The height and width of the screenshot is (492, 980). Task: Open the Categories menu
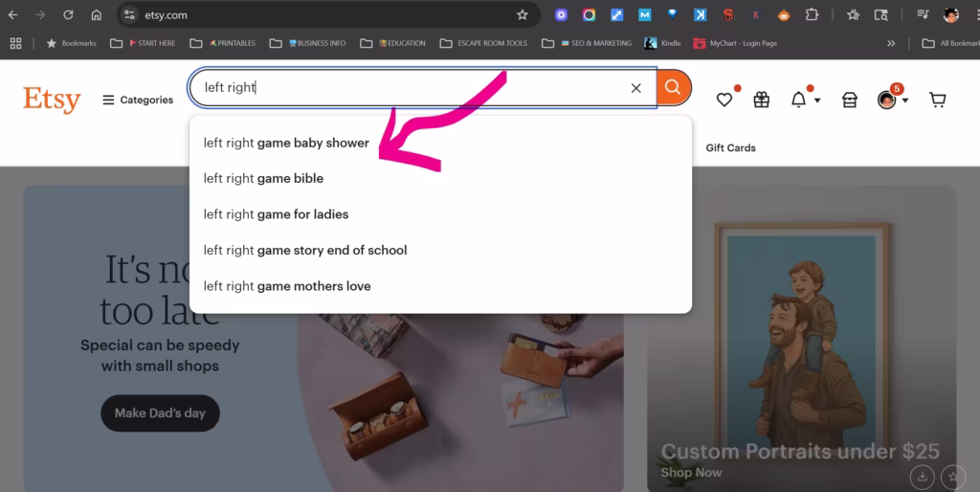[x=138, y=100]
